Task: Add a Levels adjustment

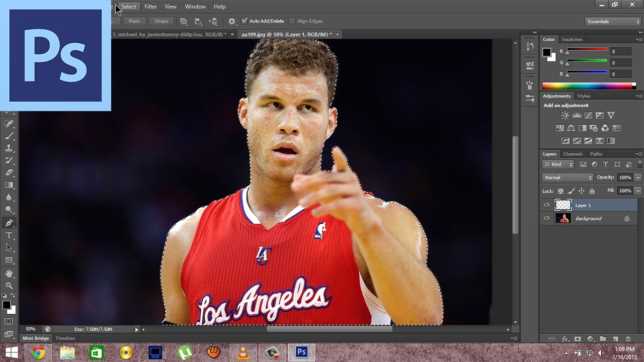Action: coord(577,115)
